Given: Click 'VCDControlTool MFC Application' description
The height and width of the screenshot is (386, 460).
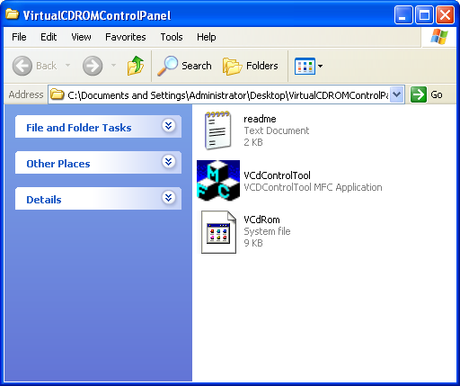Looking at the screenshot, I should (x=313, y=187).
